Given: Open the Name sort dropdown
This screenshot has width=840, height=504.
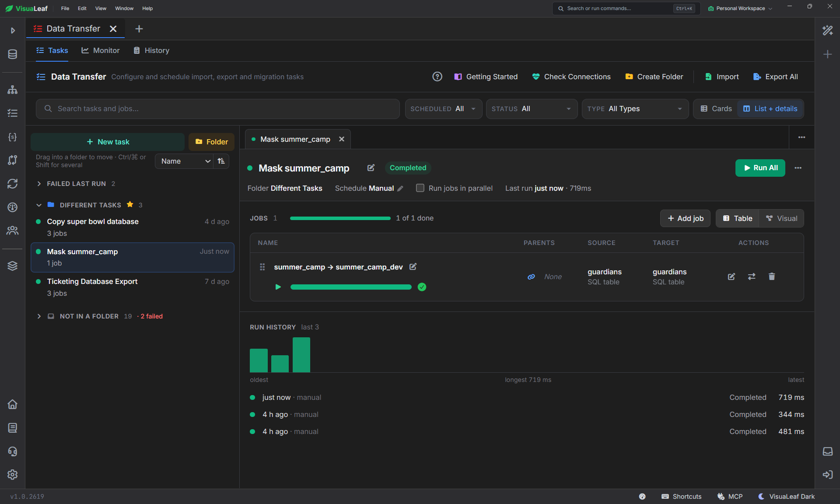Looking at the screenshot, I should point(184,161).
